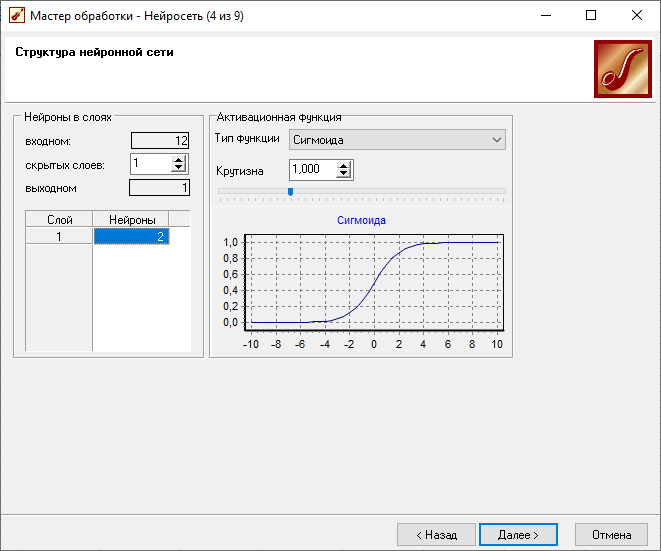Select the Слой cell with value 1
Image resolution: width=661 pixels, height=551 pixels.
point(59,236)
